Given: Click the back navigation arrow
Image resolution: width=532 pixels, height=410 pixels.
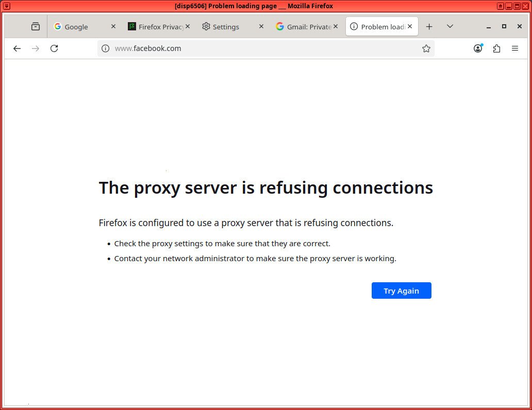Looking at the screenshot, I should [17, 48].
